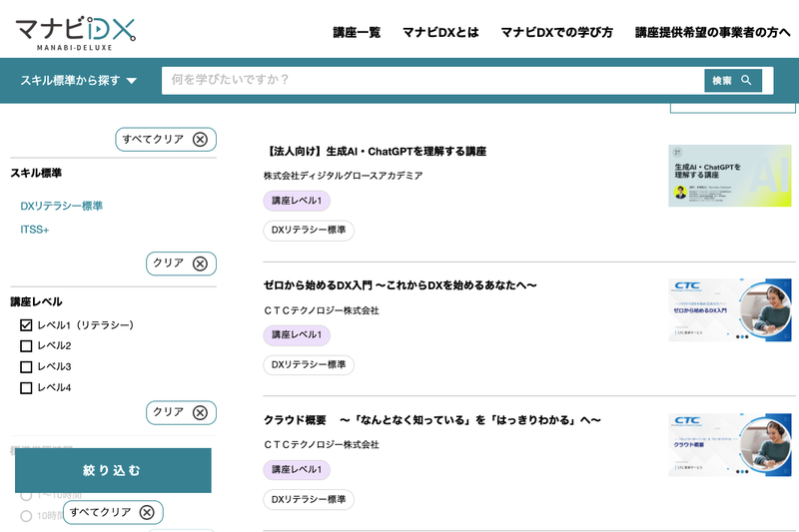Click the X icon in 講座レベル クリア button

point(200,412)
